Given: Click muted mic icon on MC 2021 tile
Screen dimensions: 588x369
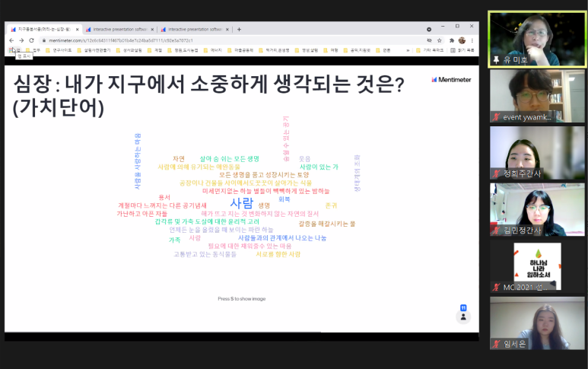Looking at the screenshot, I should point(496,288).
